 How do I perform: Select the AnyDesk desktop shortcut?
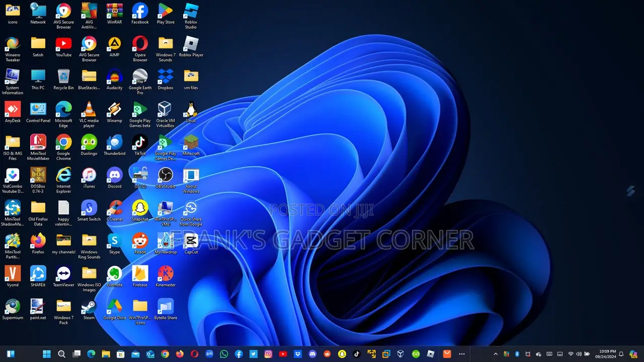point(13,112)
